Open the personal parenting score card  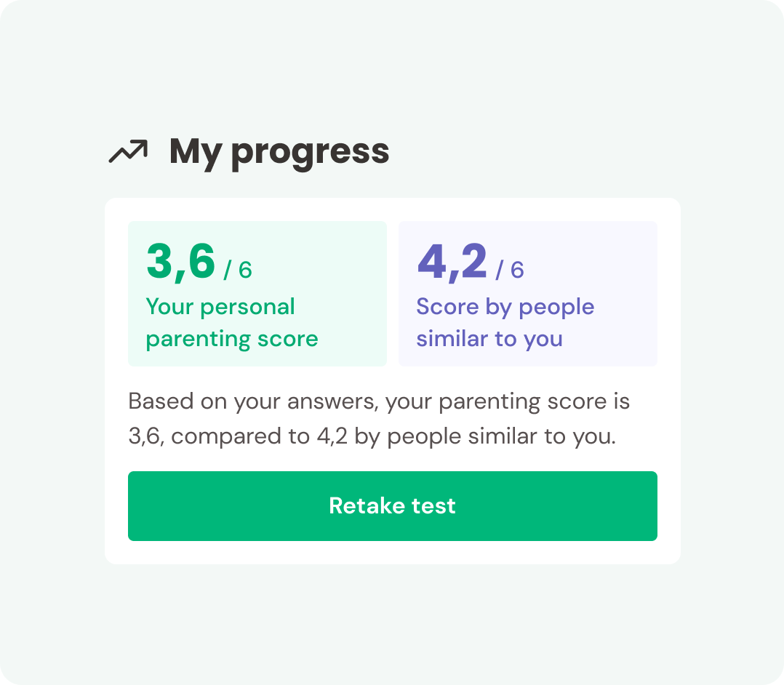click(257, 294)
